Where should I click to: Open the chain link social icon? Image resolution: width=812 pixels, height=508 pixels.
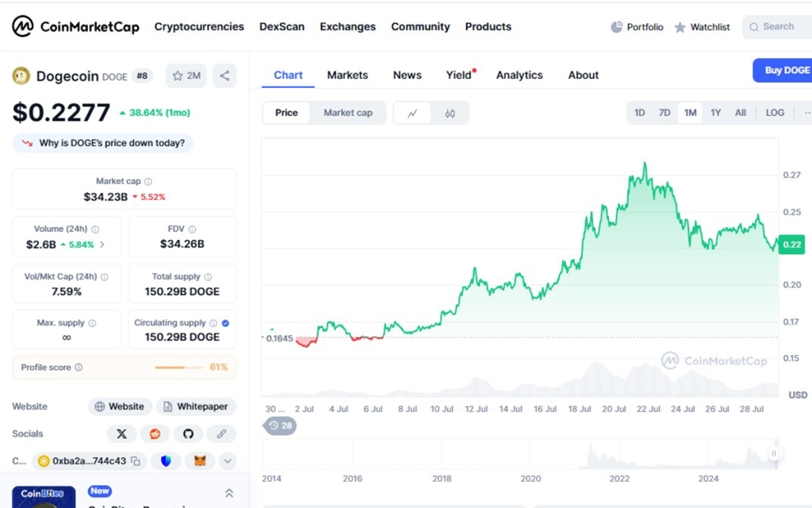coord(221,434)
